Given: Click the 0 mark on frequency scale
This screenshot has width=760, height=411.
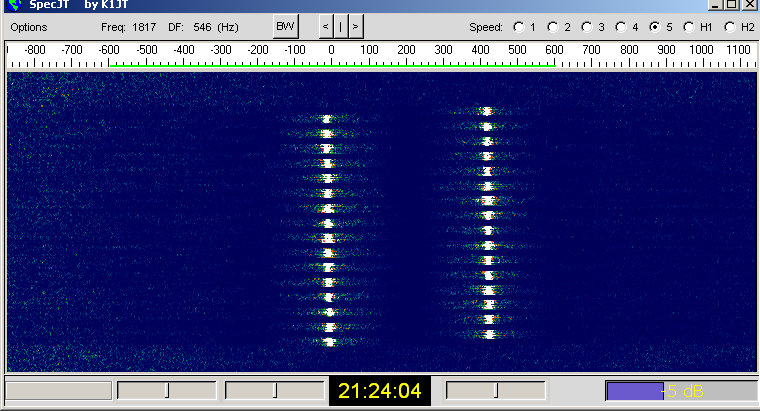Looking at the screenshot, I should pyautogui.click(x=332, y=50).
